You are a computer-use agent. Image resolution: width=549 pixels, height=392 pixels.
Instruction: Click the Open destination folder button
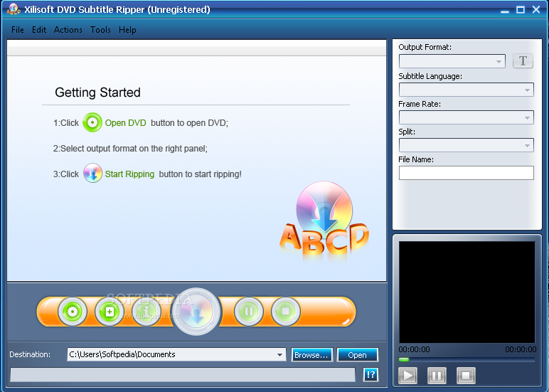(x=358, y=355)
